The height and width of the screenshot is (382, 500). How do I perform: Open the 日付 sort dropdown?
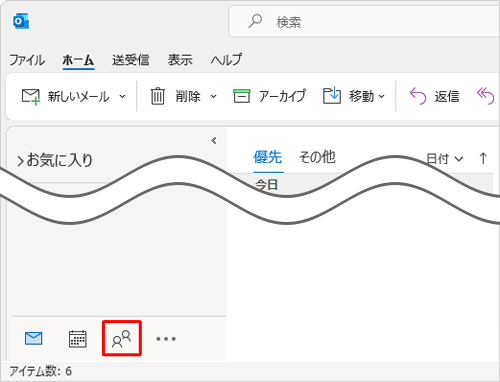point(445,159)
